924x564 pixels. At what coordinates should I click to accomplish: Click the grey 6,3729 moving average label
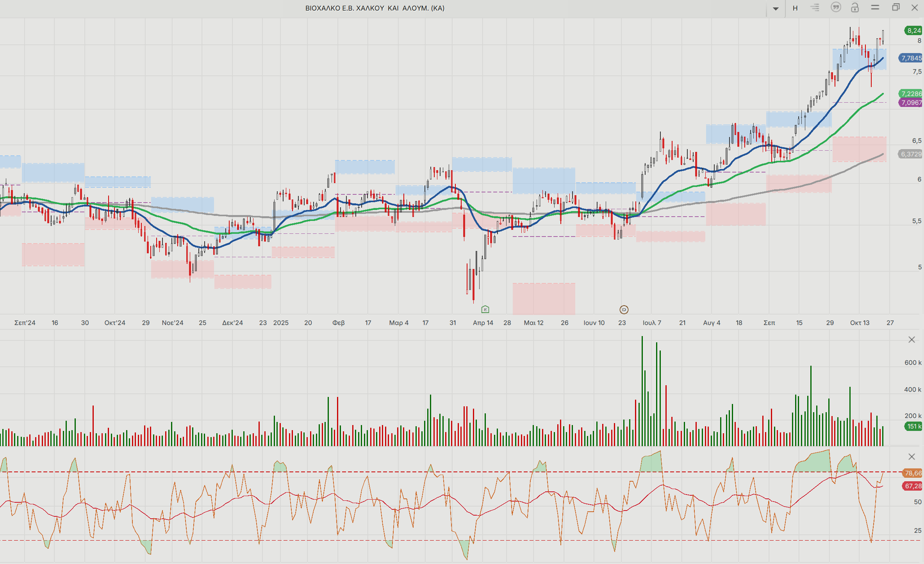(x=911, y=154)
